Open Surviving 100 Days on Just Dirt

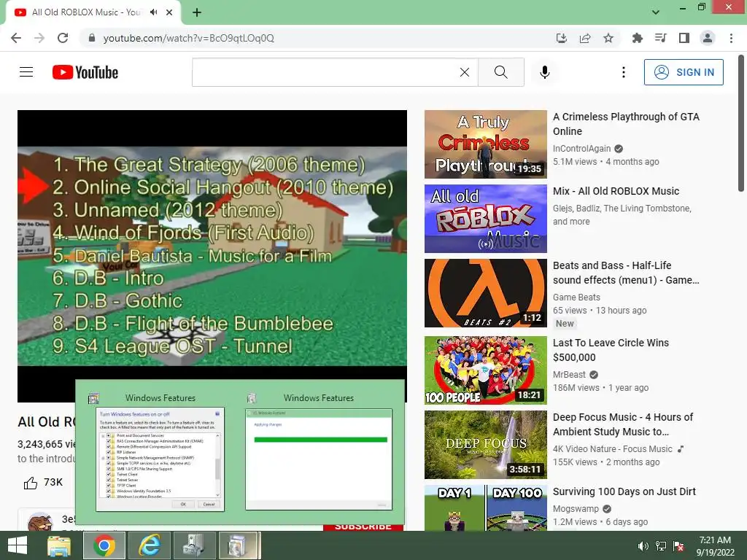pos(624,491)
